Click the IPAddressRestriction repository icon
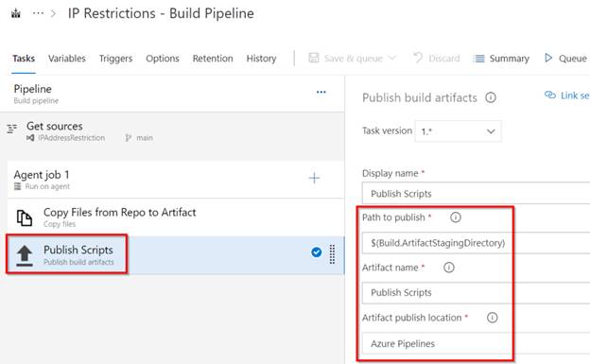The height and width of the screenshot is (364, 590). pyautogui.click(x=30, y=138)
